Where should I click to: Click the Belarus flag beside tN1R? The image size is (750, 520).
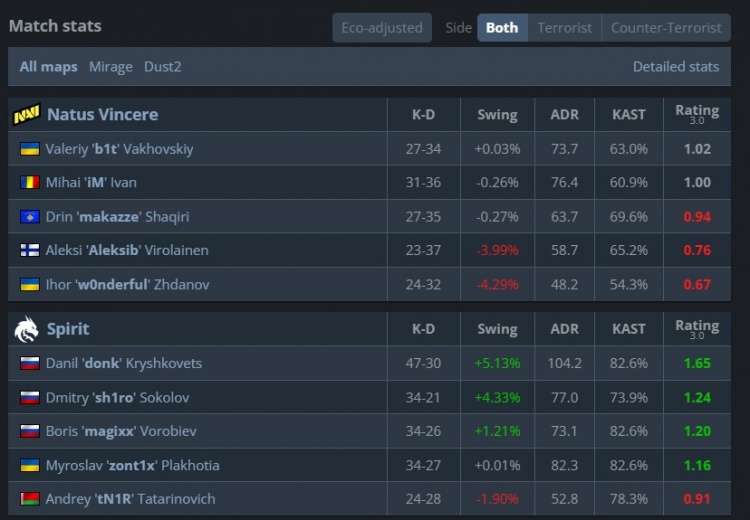29,499
